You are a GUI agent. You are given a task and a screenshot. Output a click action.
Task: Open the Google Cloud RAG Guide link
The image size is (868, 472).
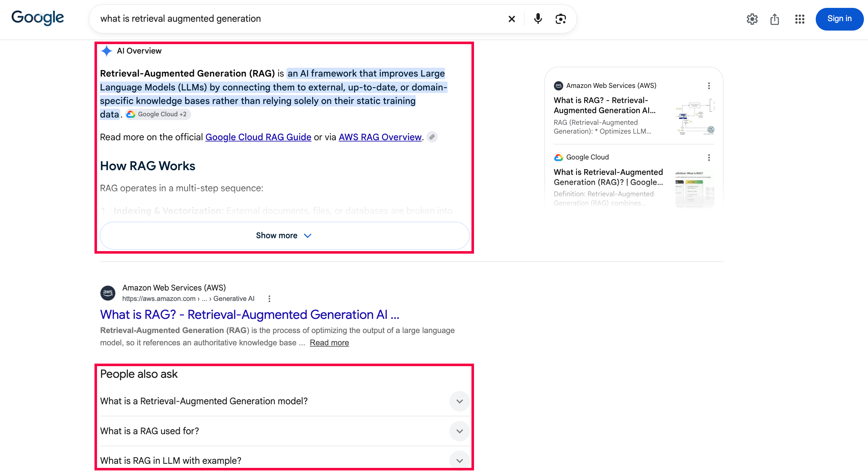click(x=258, y=137)
